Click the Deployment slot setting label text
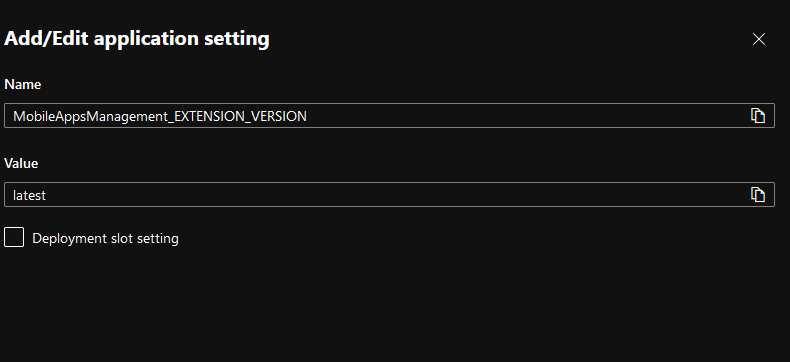790x362 pixels. [x=105, y=238]
